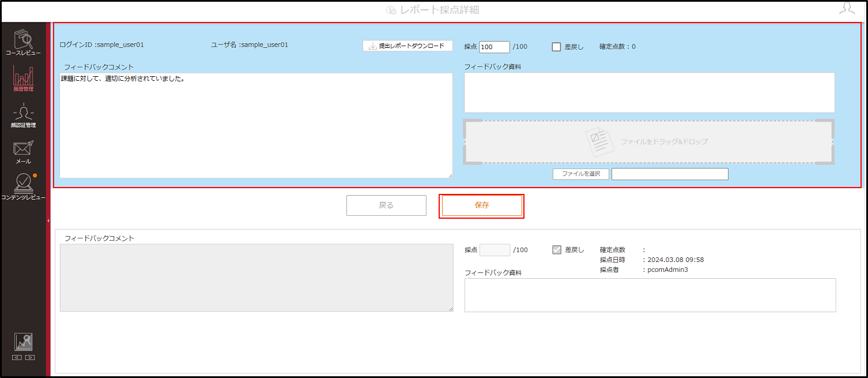Click the upper feedback materials (フィードバック資料) box
The height and width of the screenshot is (378, 868).
click(650, 92)
